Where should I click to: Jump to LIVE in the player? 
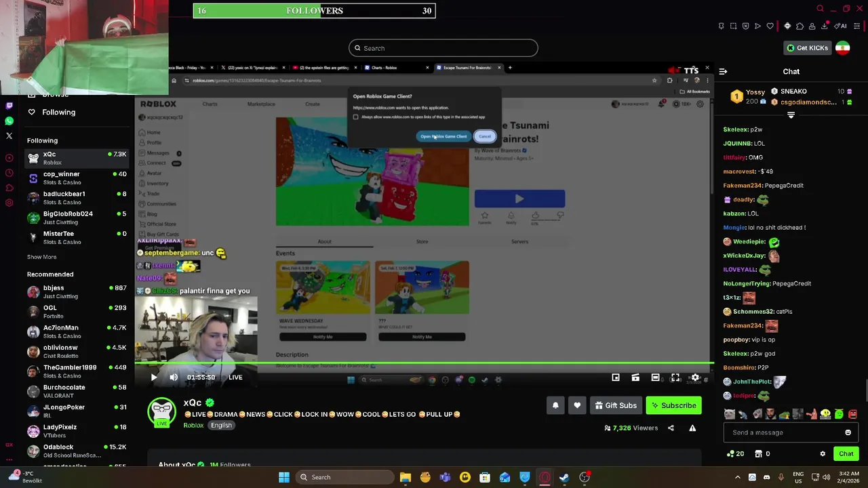pos(235,378)
